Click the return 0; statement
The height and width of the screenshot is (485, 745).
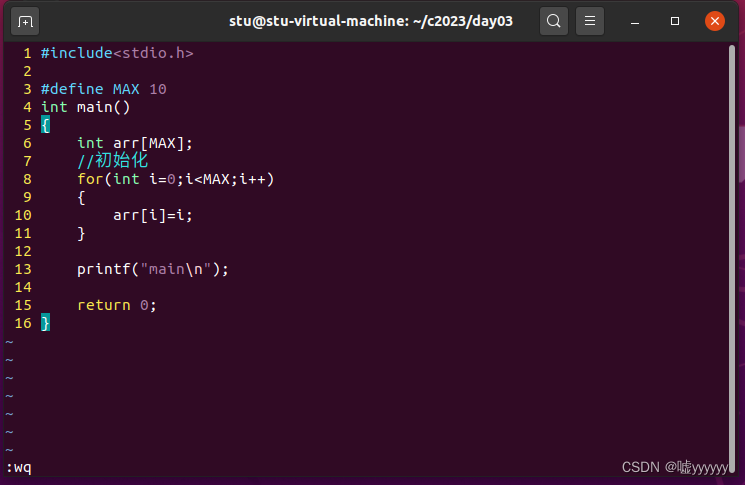(x=117, y=305)
